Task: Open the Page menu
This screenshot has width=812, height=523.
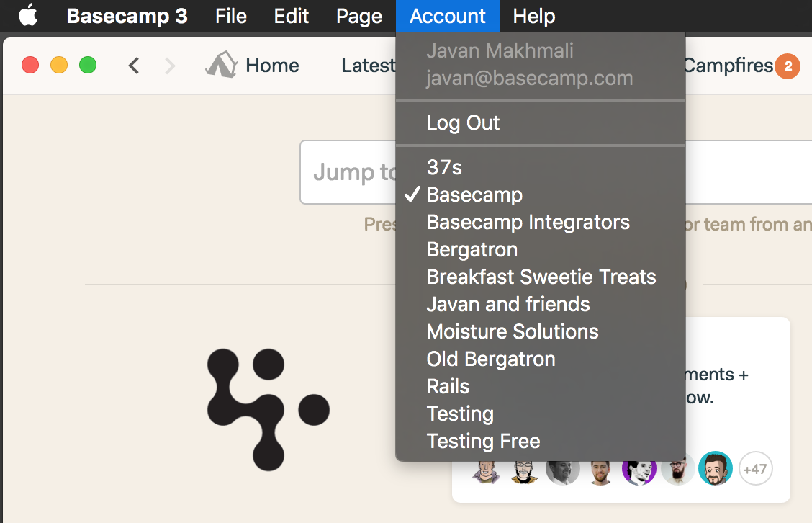Action: 359,16
